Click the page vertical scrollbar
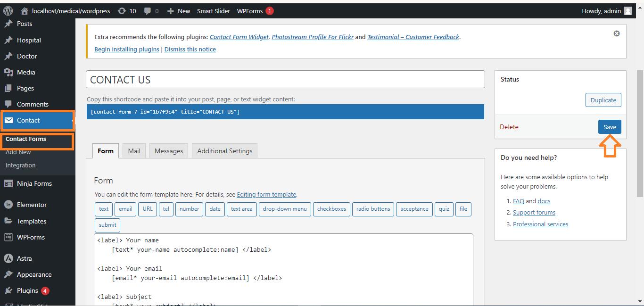This screenshot has height=306, width=644. (640, 132)
